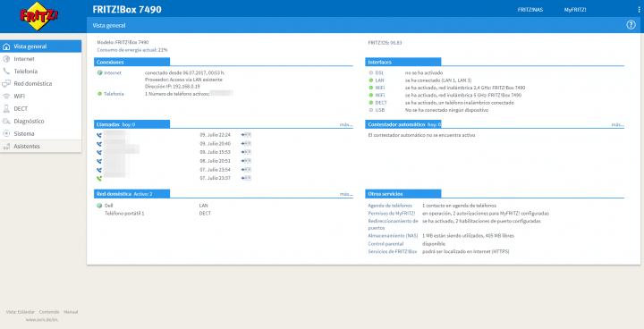The width and height of the screenshot is (644, 329).
Task: Click the magnifier icon beside Diagnóstico
Action: (x=6, y=122)
